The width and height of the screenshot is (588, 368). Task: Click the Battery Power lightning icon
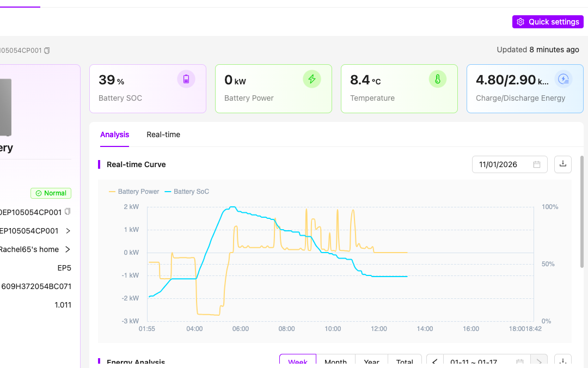click(312, 79)
